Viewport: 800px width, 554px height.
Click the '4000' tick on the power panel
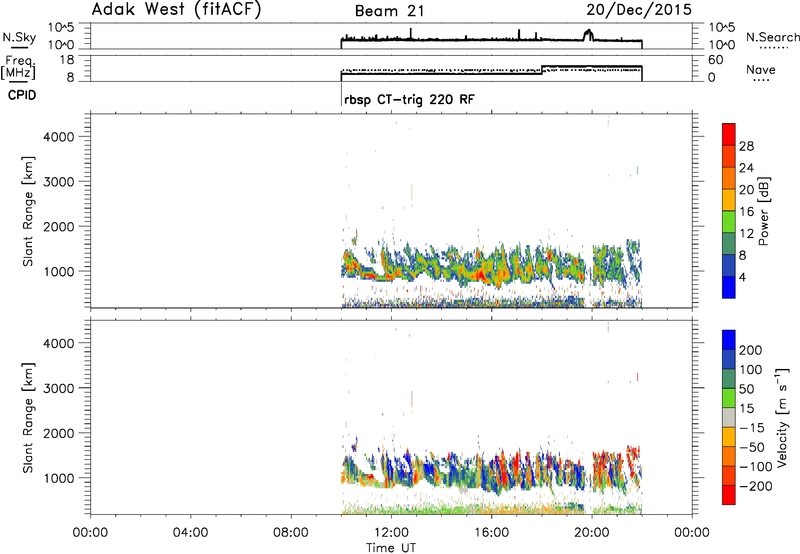click(x=59, y=137)
